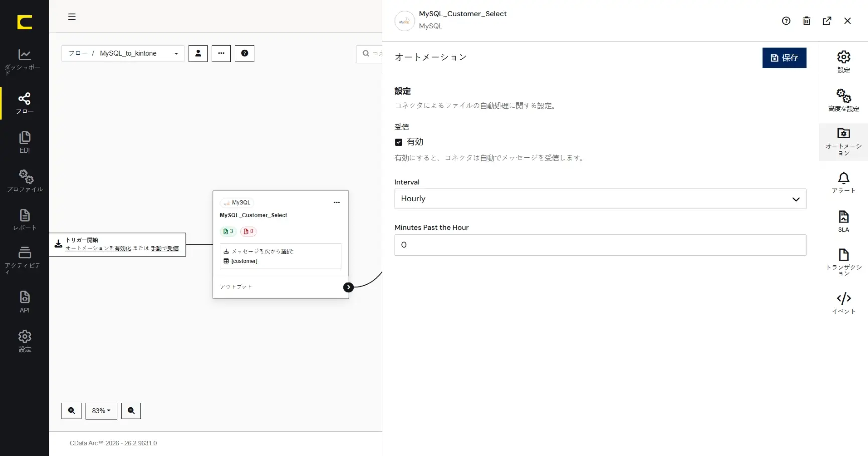Click the Minutes Past the Hour field
868x456 pixels.
tap(600, 245)
